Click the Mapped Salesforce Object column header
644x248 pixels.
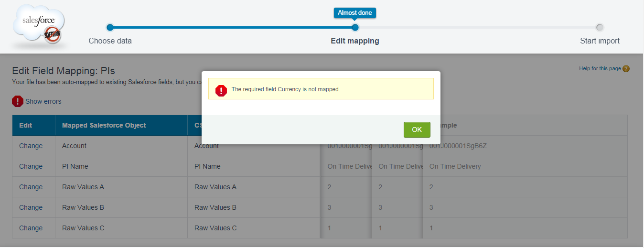point(104,125)
